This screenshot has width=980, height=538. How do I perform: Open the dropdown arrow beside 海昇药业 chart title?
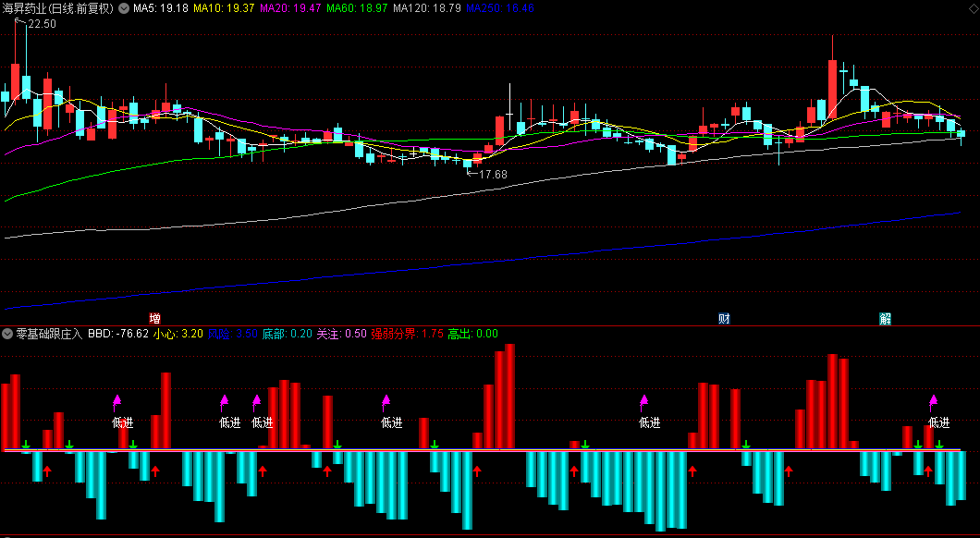[123, 8]
